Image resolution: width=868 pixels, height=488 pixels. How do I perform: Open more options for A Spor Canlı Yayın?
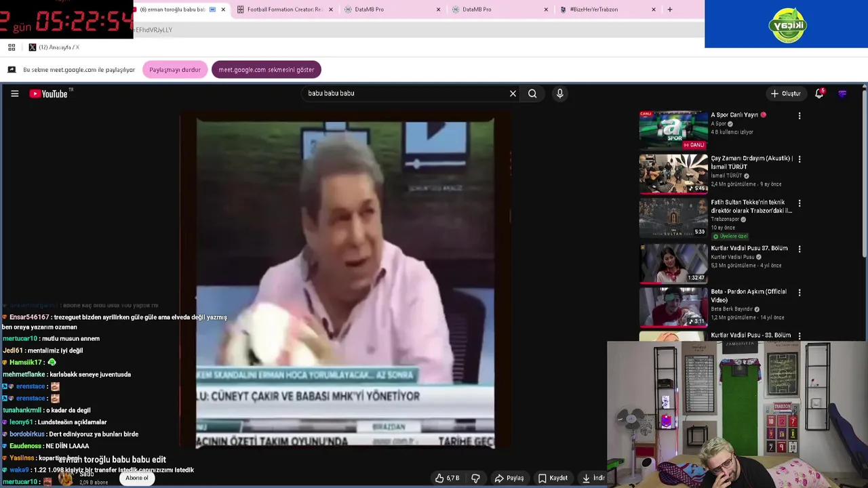pyautogui.click(x=800, y=116)
